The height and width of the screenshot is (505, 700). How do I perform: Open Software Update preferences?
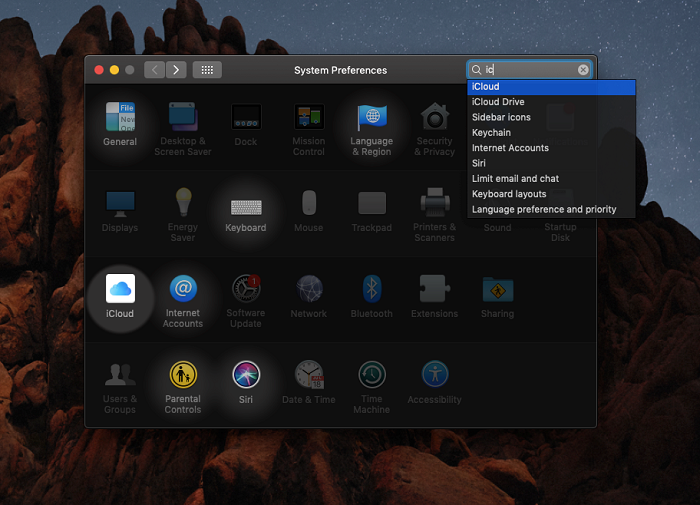pos(246,290)
